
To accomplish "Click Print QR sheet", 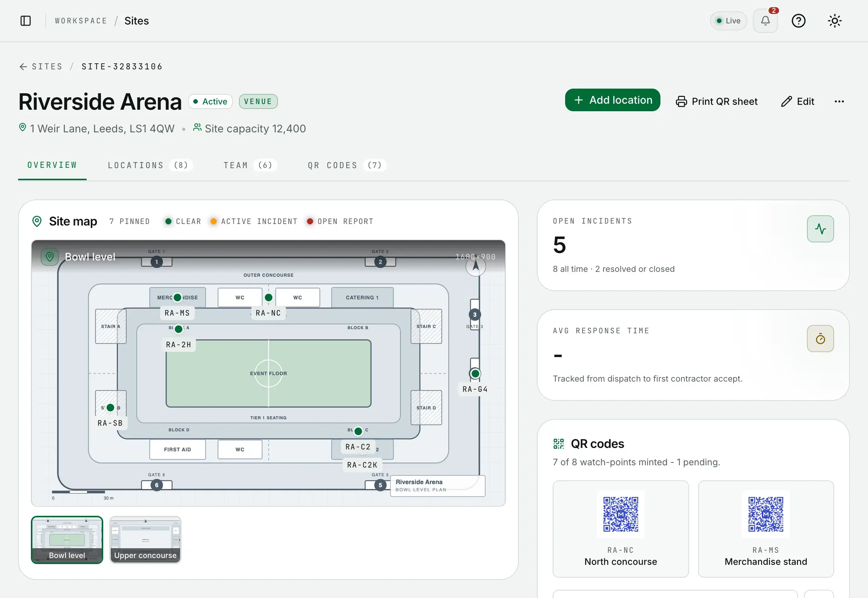I will pyautogui.click(x=717, y=101).
